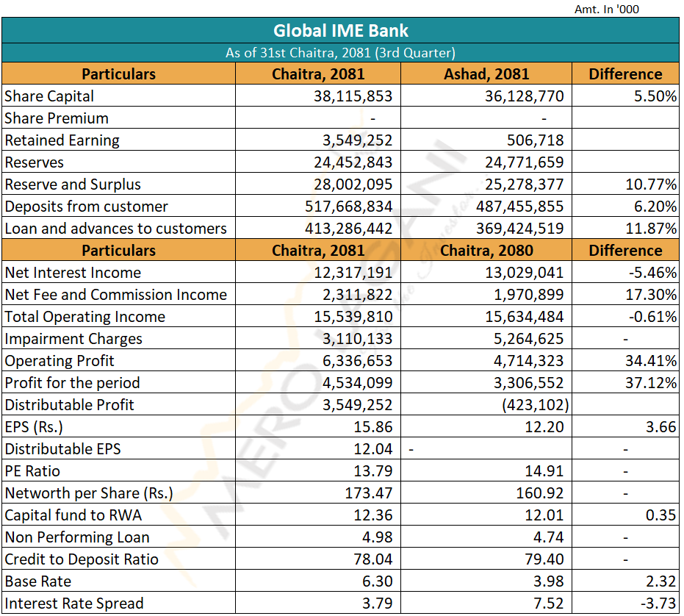Screen dimensions: 684x616
Task: Click the Chaitra, 2080 column header
Action: pos(486,251)
